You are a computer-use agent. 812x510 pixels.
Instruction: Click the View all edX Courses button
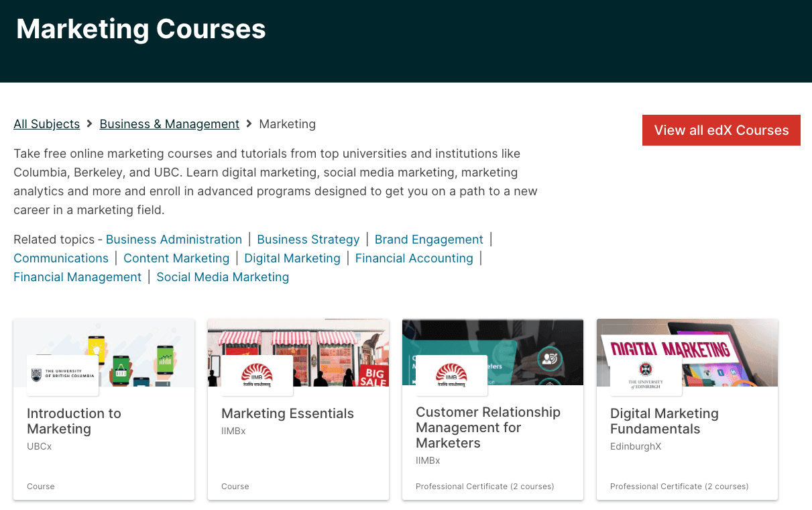click(721, 130)
